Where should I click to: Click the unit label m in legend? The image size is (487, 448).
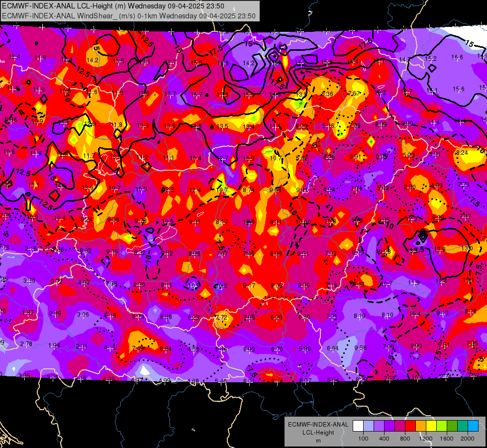(x=318, y=441)
